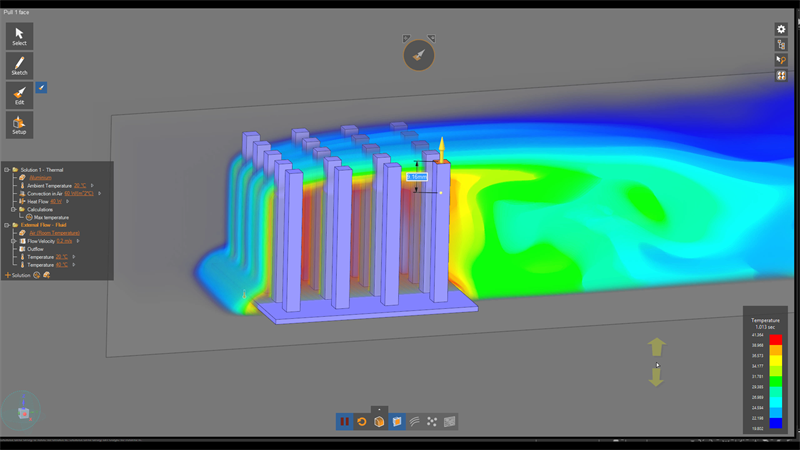
Task: Restart the simulation with the reset icon
Action: (x=362, y=422)
